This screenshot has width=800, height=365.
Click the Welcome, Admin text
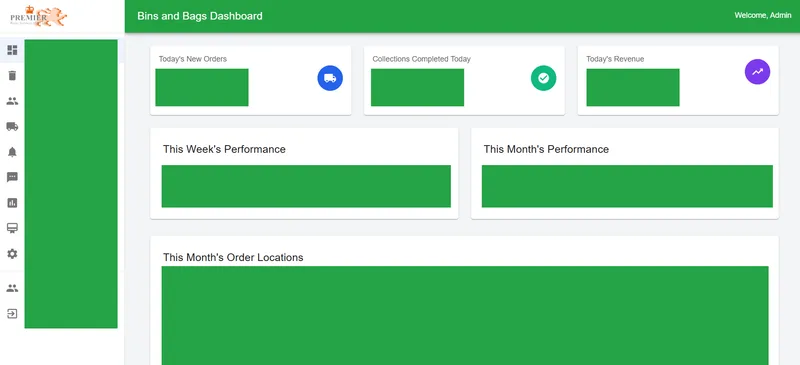(x=763, y=15)
